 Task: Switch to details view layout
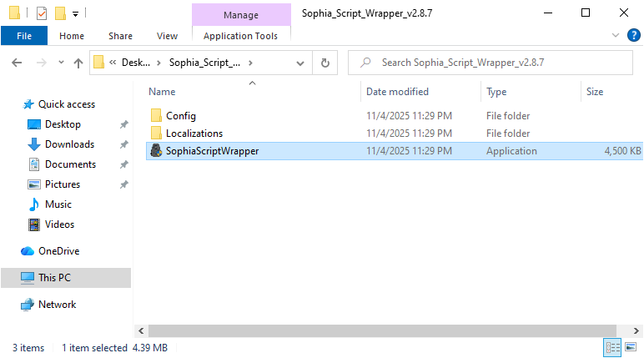(x=612, y=347)
